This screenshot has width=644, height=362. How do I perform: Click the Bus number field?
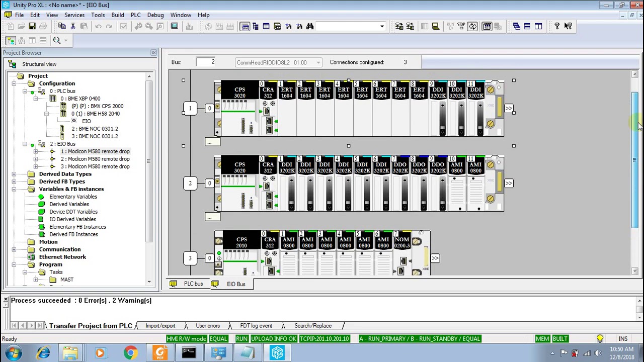click(x=206, y=62)
